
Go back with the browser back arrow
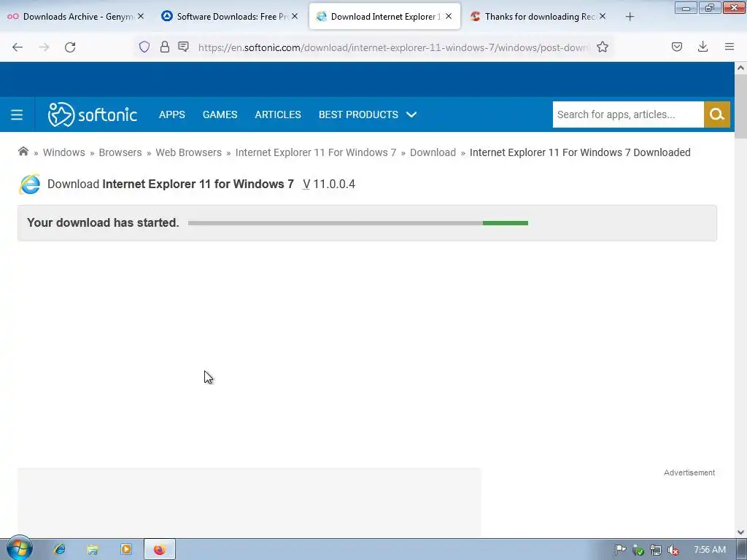pyautogui.click(x=18, y=47)
